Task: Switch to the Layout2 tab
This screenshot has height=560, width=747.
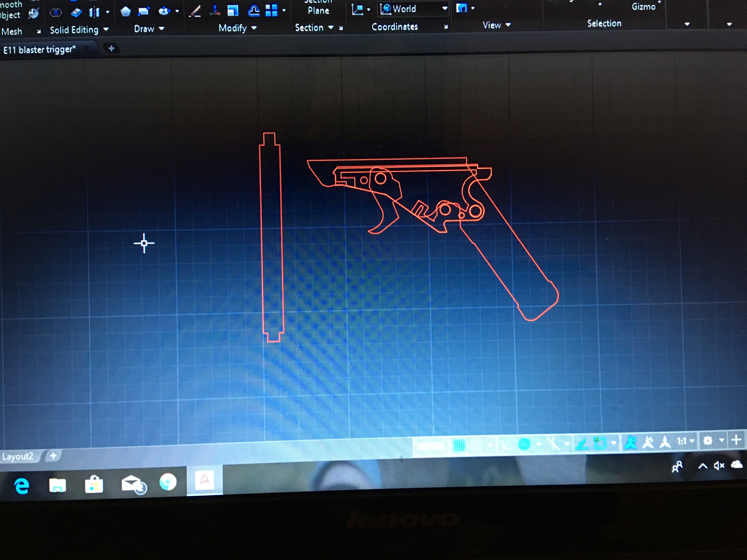Action: 18,456
